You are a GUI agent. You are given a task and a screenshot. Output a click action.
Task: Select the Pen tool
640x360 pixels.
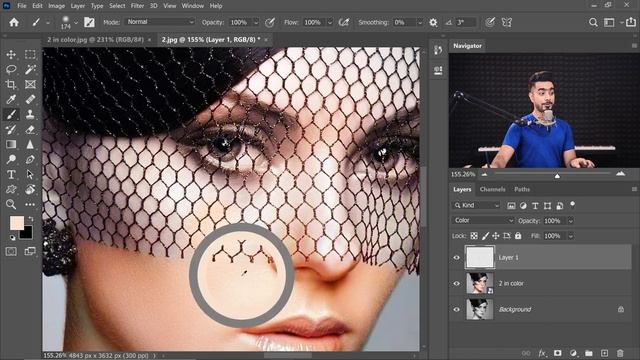tap(30, 159)
